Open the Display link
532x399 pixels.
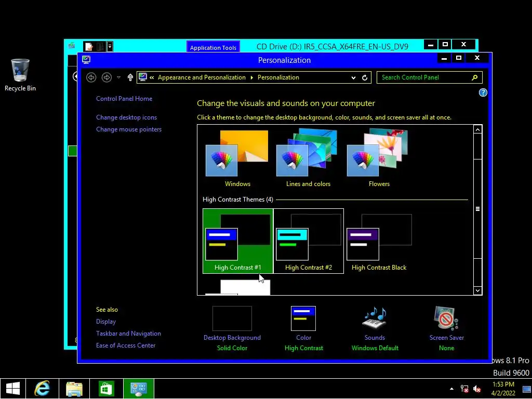pyautogui.click(x=106, y=321)
